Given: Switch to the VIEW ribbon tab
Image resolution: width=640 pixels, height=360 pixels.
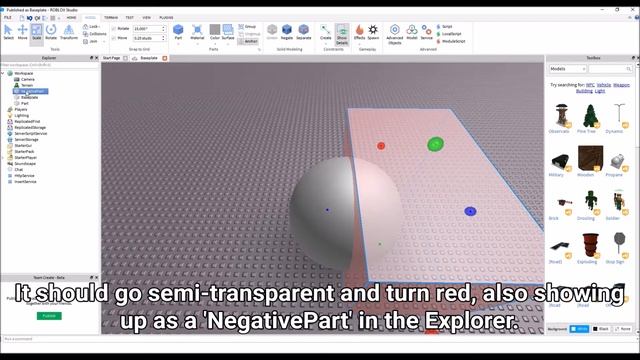Looking at the screenshot, I should (147, 18).
